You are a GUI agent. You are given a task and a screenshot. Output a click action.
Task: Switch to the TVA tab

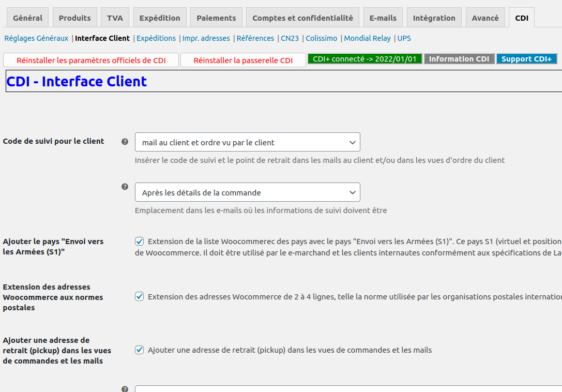115,18
